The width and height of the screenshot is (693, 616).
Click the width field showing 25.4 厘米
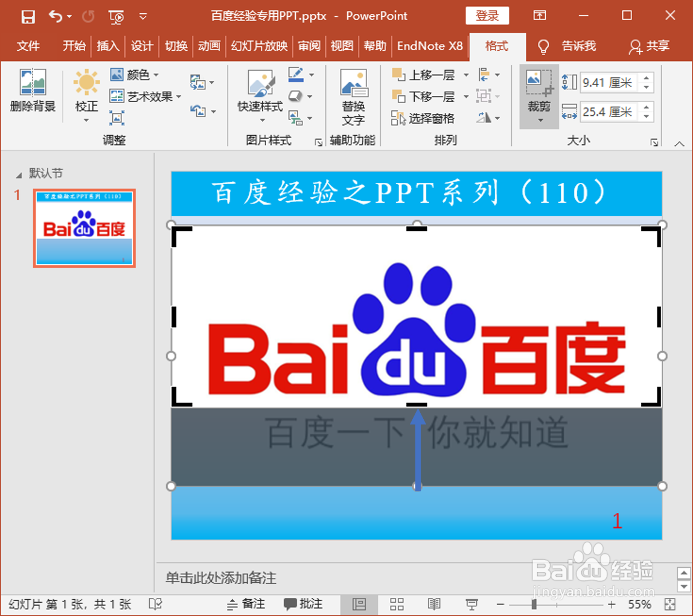(609, 112)
